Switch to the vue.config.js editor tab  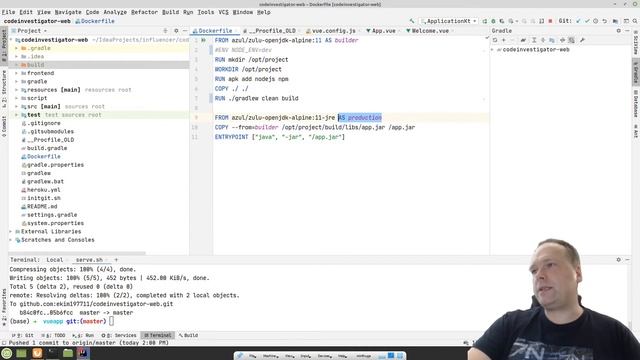tap(333, 31)
